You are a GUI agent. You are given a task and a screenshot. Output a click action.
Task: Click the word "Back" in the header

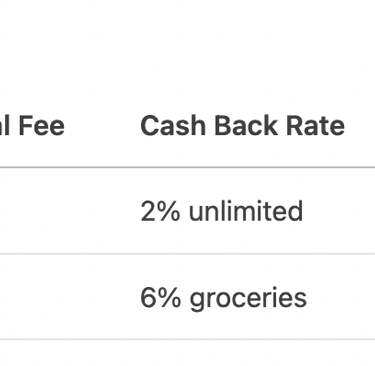[x=246, y=126]
